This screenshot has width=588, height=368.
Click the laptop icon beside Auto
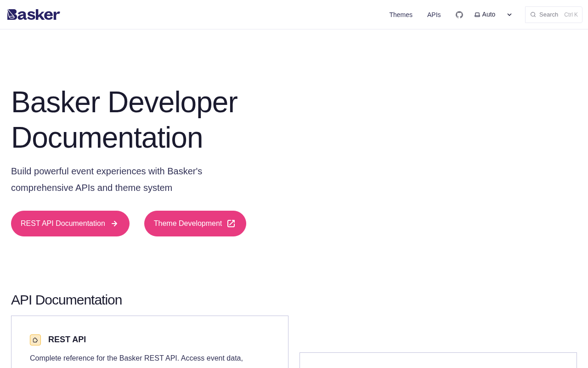[477, 15]
